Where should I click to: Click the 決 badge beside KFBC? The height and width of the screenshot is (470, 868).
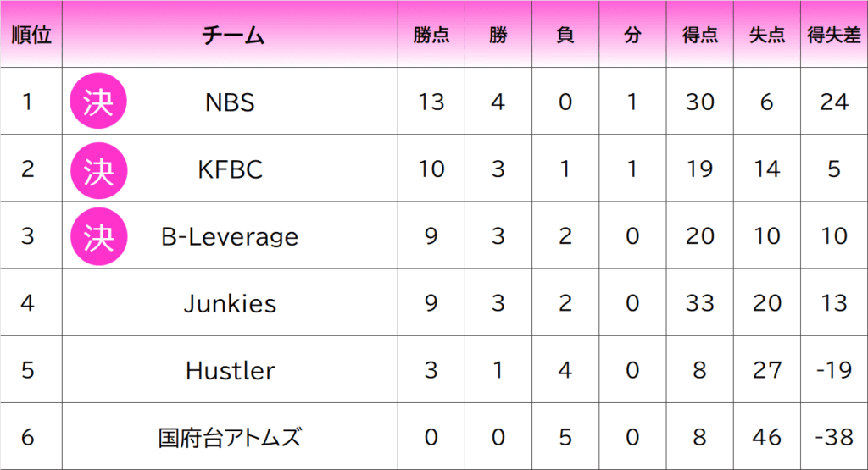[x=98, y=170]
